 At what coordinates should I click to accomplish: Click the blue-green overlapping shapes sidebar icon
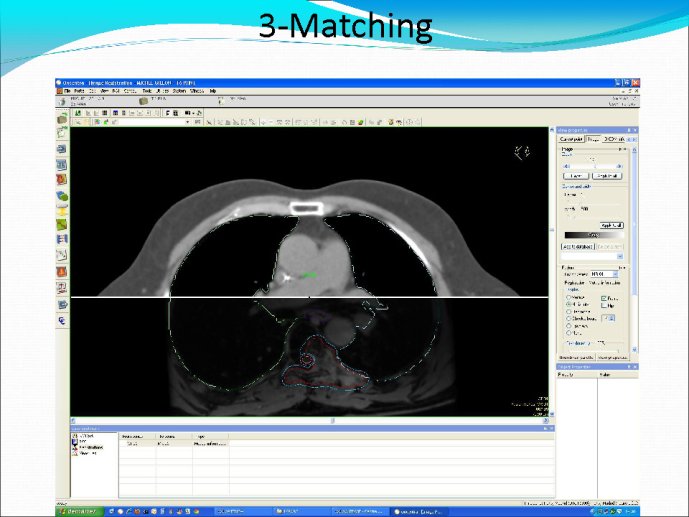[62, 196]
